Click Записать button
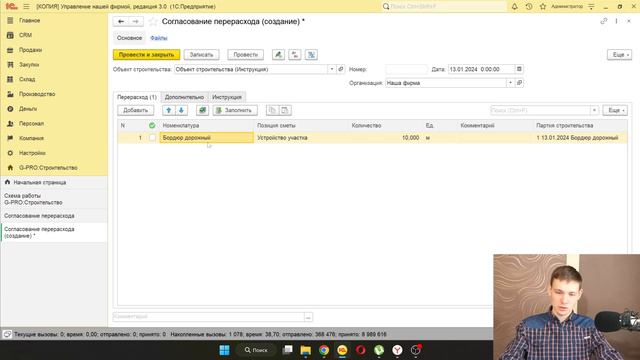Viewport: 640px width, 360px height. tap(201, 55)
